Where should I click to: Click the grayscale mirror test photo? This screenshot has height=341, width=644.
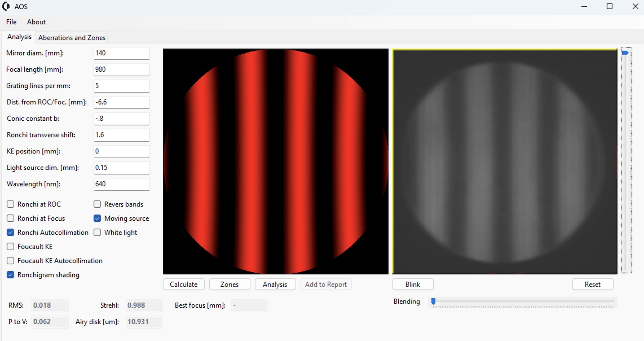pyautogui.click(x=505, y=162)
